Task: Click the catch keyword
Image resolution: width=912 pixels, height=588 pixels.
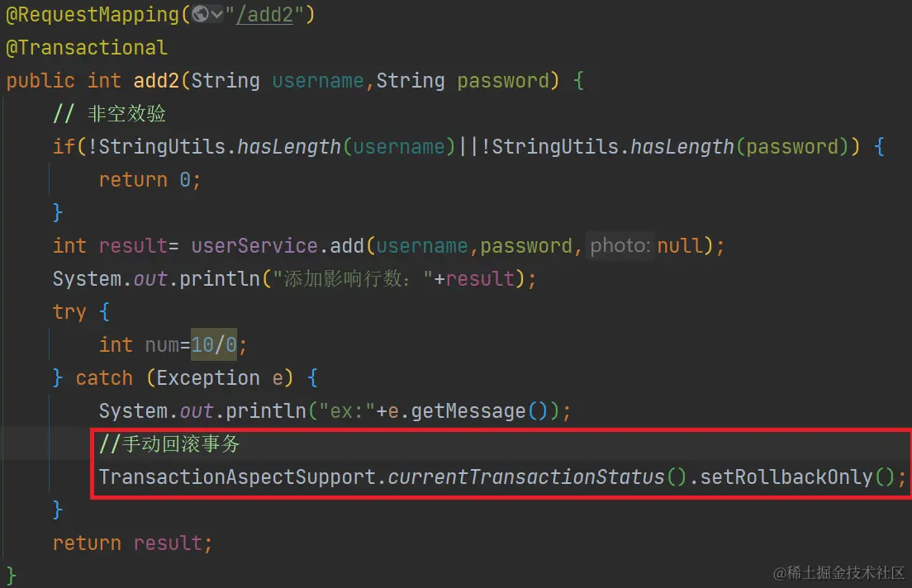Action: click(104, 378)
